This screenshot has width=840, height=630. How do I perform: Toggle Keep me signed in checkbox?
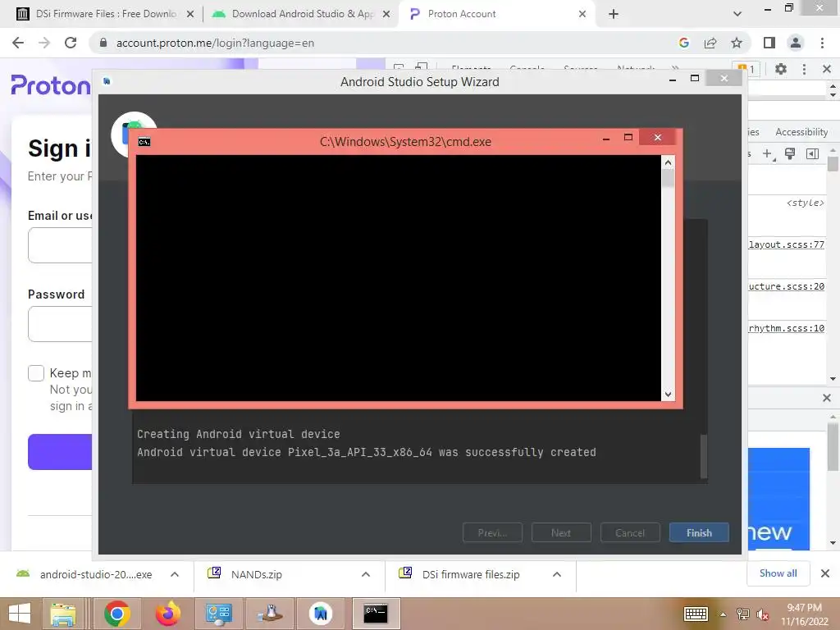point(36,373)
